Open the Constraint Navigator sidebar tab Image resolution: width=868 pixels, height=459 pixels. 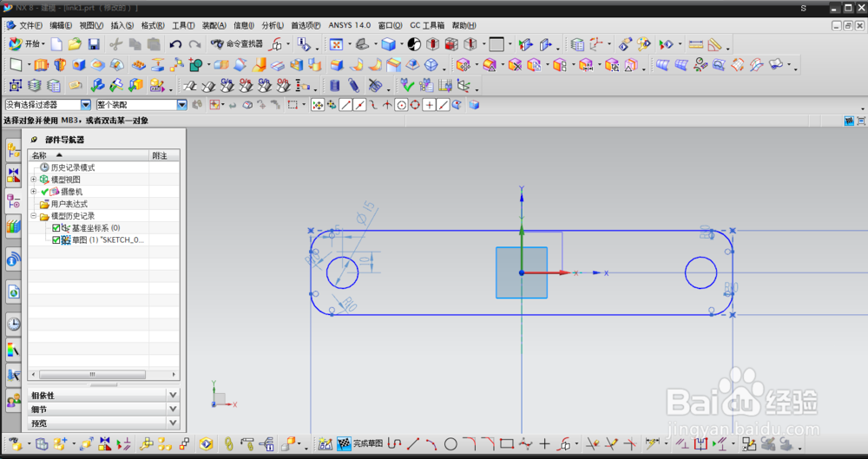click(x=13, y=175)
